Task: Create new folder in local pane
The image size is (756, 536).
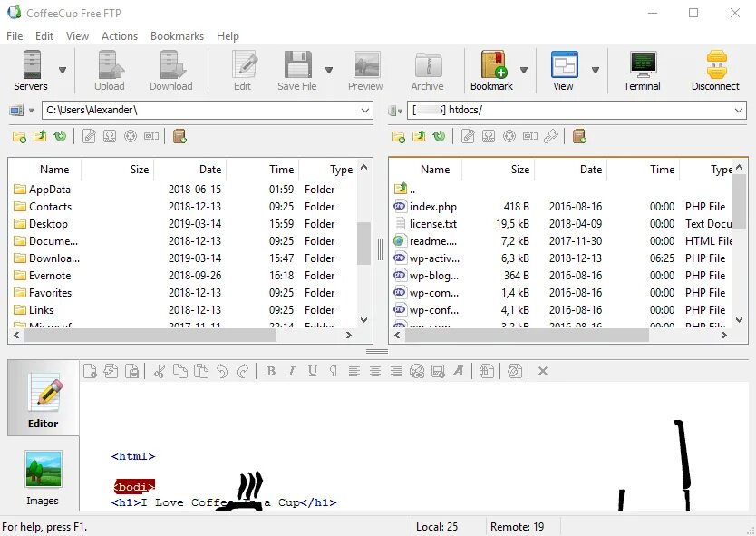Action: click(19, 137)
